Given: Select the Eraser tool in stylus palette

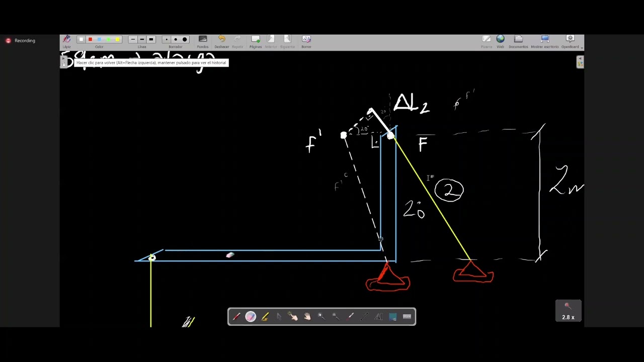Looking at the screenshot, I should pyautogui.click(x=251, y=317).
